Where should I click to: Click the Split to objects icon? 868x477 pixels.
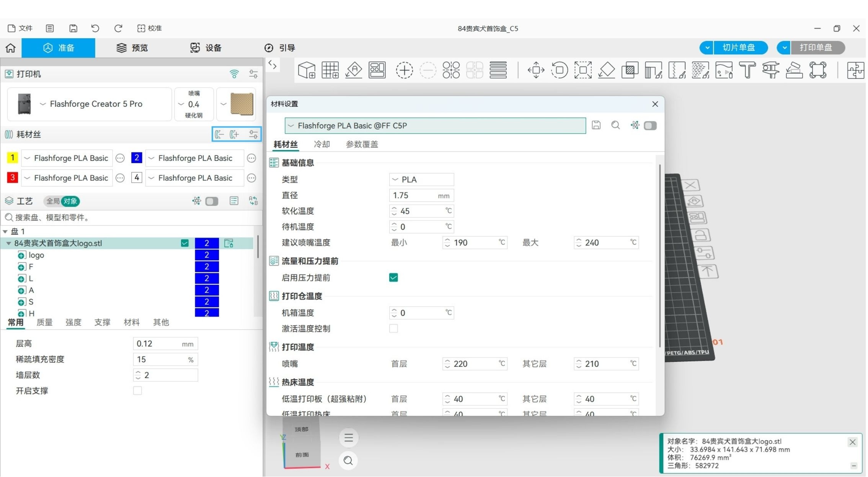click(451, 70)
